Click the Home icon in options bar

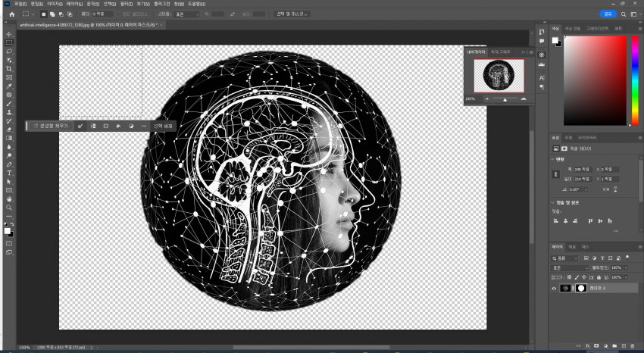click(11, 14)
